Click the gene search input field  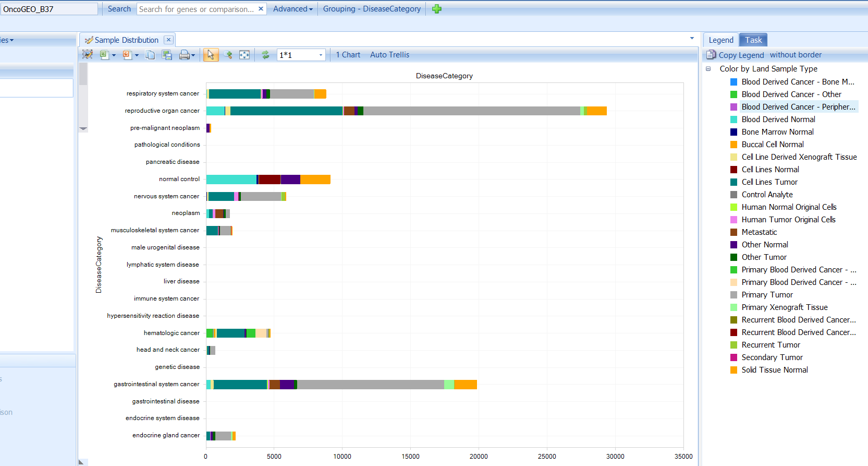click(197, 9)
